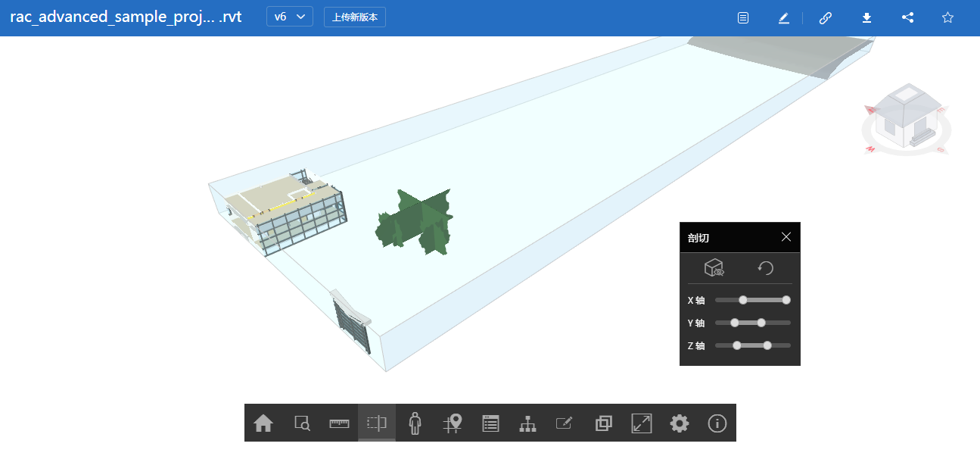Favorite the file with the star icon
The image size is (980, 456).
(x=947, y=18)
